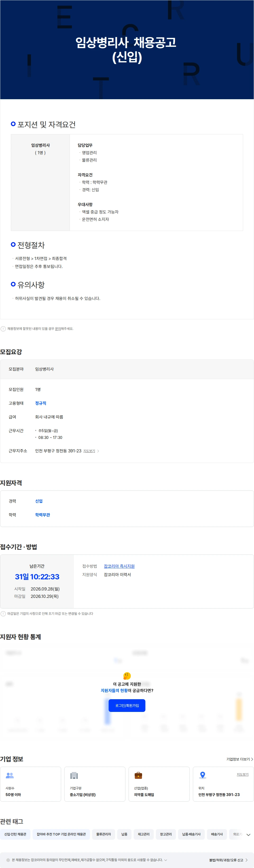This screenshot has width=254, height=868.
Task: Expand the 관련 태그 list with down arrow
Action: coord(248,835)
